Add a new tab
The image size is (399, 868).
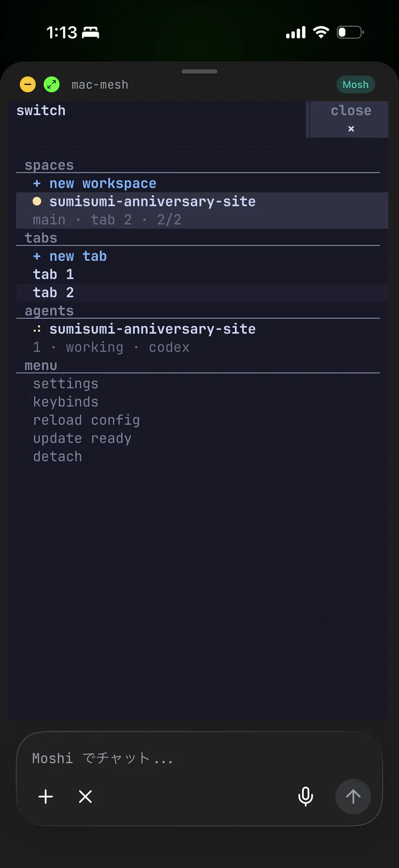pos(70,256)
